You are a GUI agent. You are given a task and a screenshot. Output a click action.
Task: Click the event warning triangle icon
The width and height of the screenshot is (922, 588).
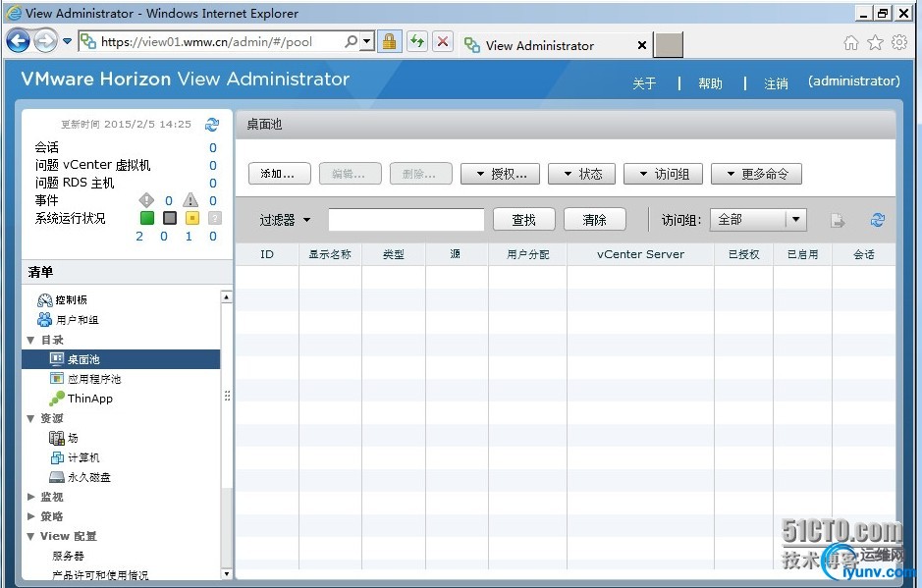(190, 200)
